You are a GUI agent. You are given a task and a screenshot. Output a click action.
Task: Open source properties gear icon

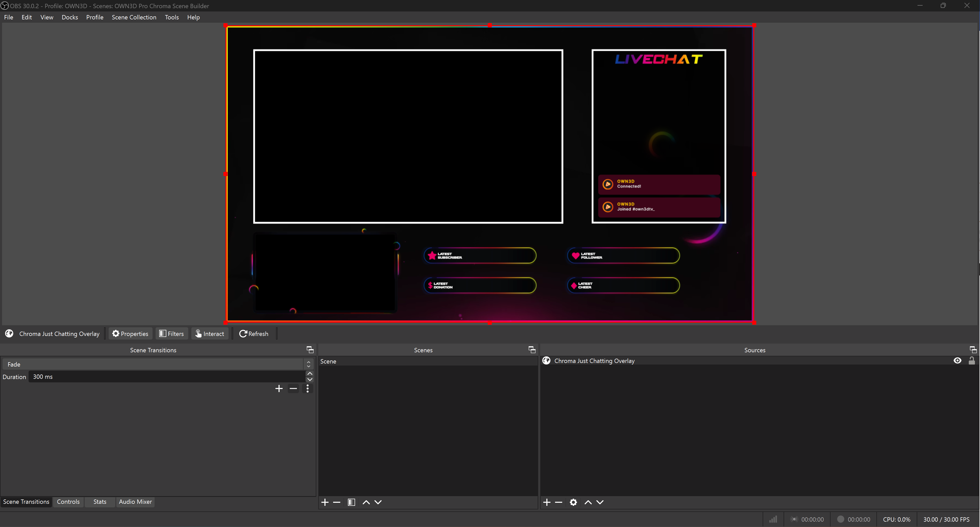[573, 502]
